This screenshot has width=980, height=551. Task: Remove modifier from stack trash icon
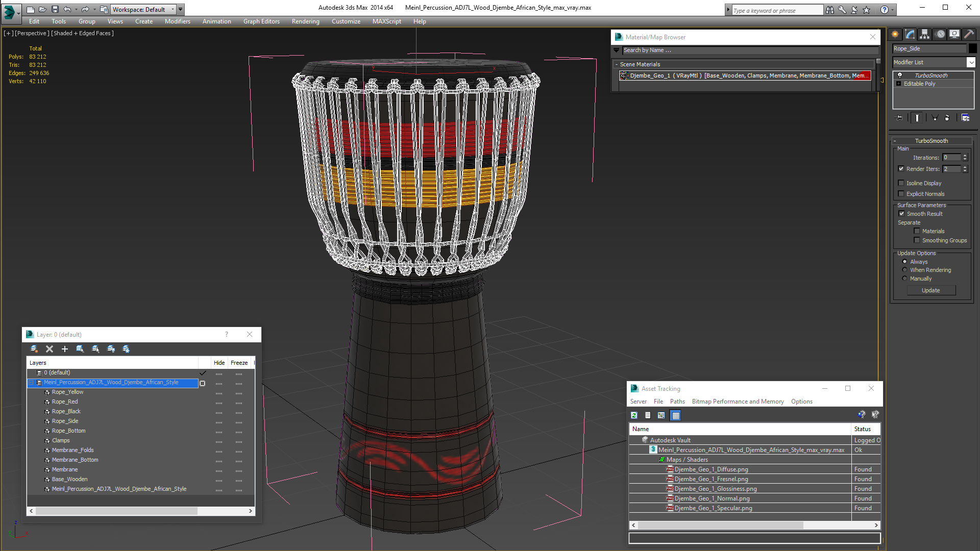point(947,118)
